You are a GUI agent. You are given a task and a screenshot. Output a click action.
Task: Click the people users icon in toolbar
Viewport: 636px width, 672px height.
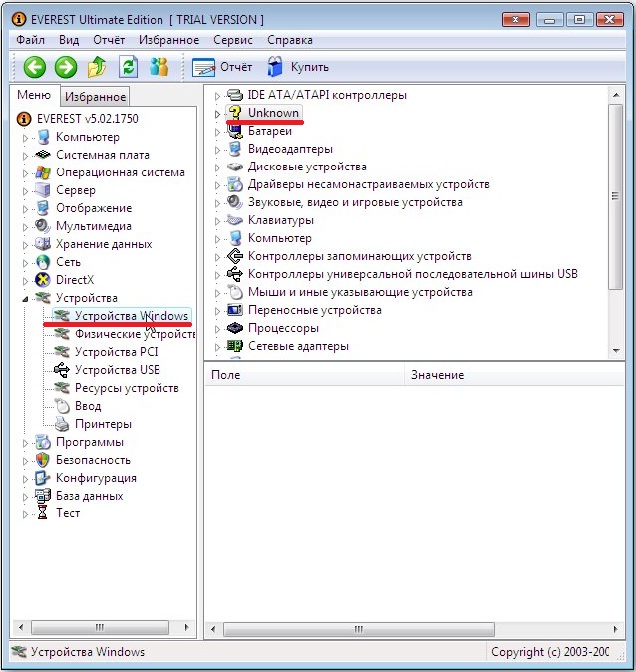tap(159, 67)
